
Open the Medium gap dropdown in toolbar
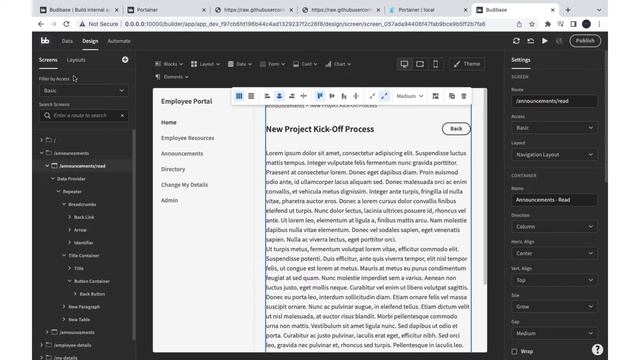pyautogui.click(x=409, y=96)
